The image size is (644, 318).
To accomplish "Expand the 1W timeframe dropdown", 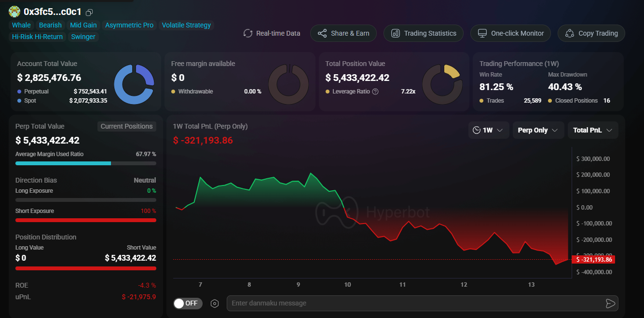I will (x=488, y=130).
